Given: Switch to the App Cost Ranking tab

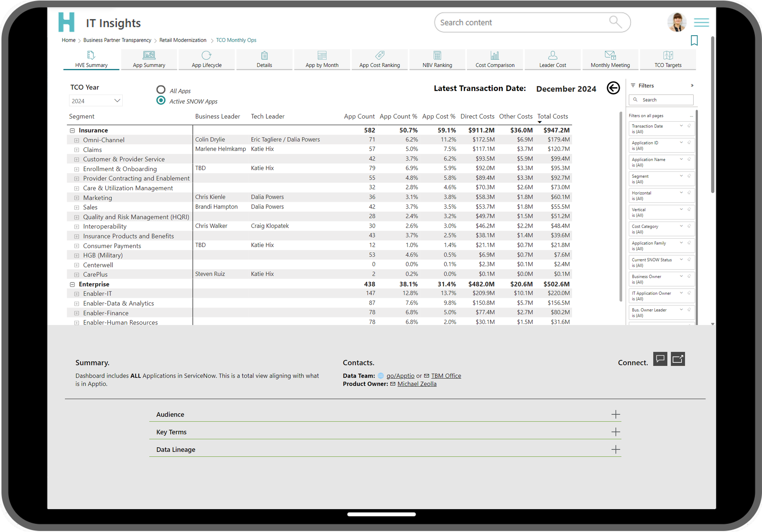Looking at the screenshot, I should point(379,59).
